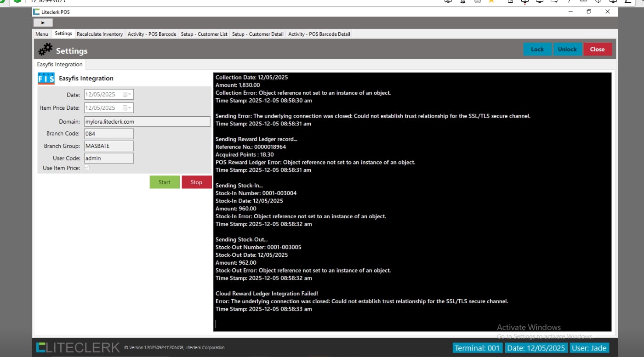The image size is (644, 357).
Task: Open calendar icon in Item Price Date field
Action: tap(125, 108)
